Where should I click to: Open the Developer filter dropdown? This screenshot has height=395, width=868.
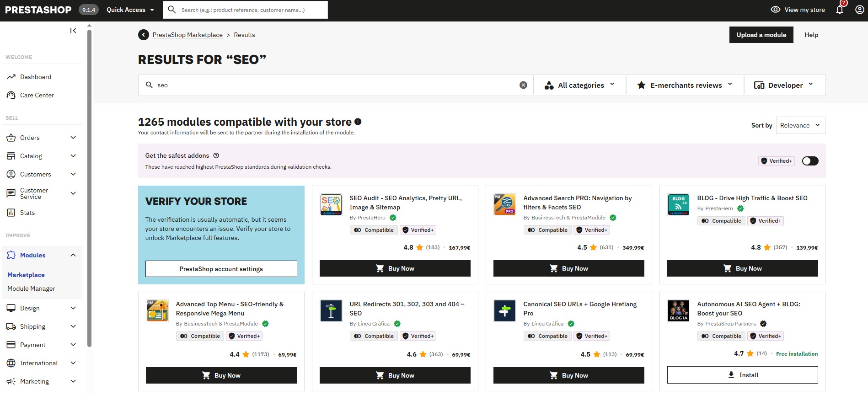coord(784,85)
